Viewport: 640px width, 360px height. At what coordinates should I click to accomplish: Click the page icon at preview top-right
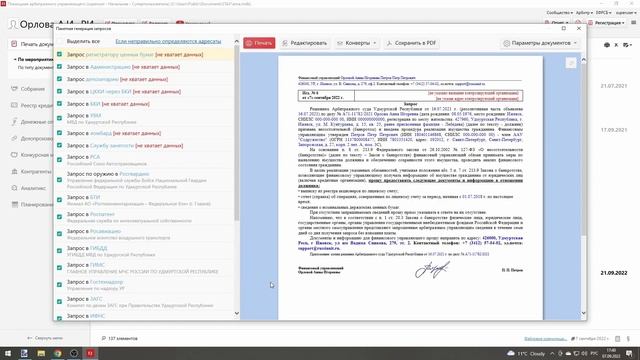[571, 63]
